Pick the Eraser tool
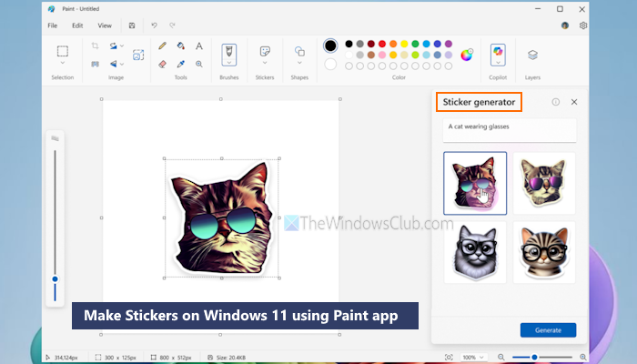The width and height of the screenshot is (637, 364). (x=162, y=64)
